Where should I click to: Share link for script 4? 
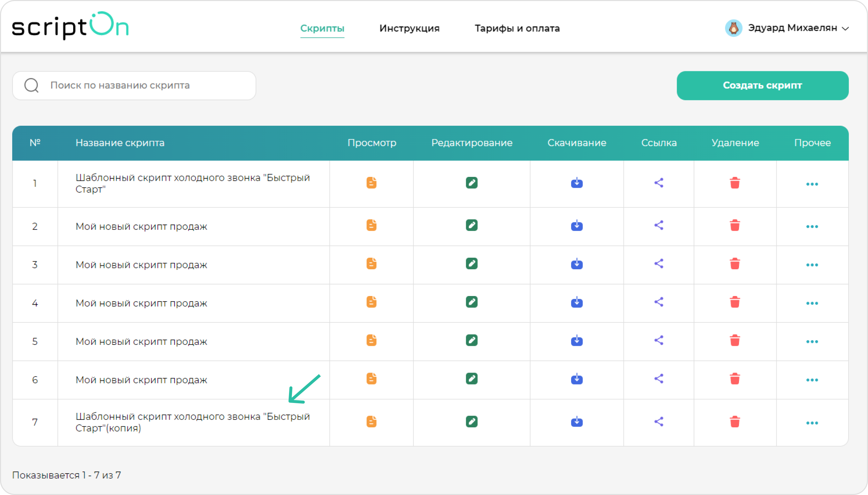click(659, 302)
